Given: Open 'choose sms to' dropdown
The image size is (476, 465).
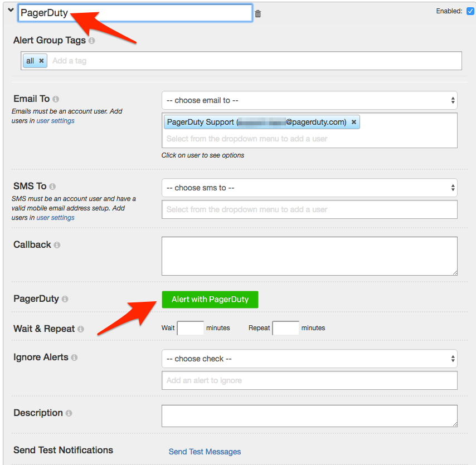Looking at the screenshot, I should [x=309, y=188].
